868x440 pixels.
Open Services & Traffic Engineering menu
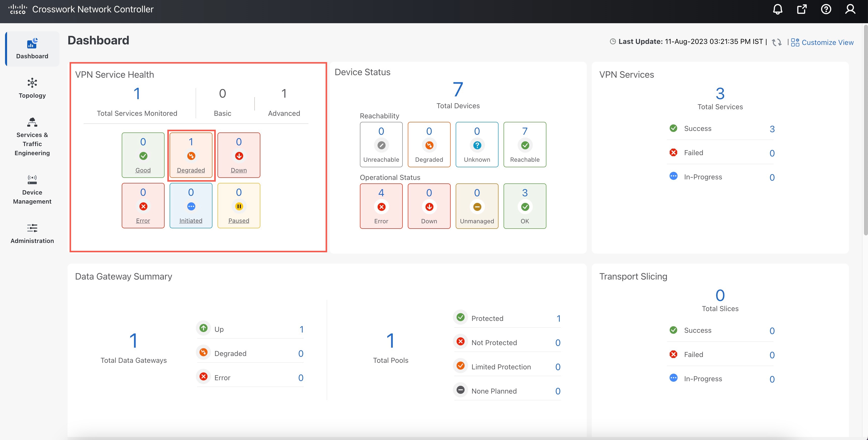click(32, 137)
